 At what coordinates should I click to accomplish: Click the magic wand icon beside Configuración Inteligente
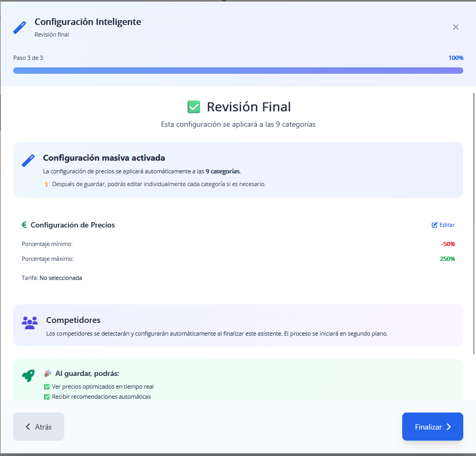point(20,28)
